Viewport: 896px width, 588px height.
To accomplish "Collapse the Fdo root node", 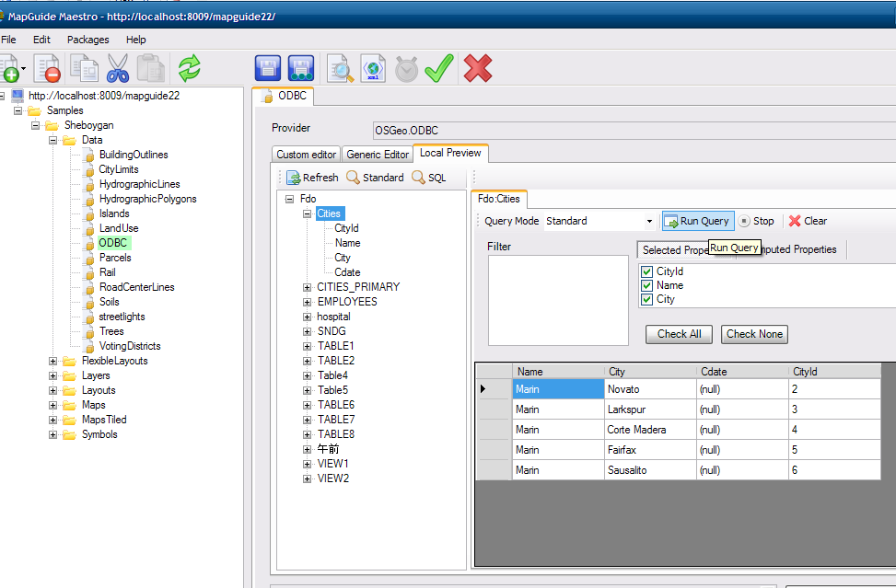I will pyautogui.click(x=289, y=200).
